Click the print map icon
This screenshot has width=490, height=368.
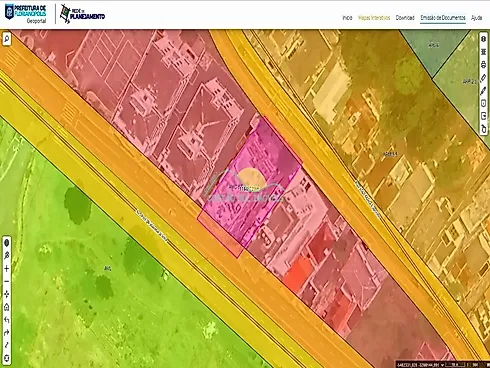tap(484, 65)
